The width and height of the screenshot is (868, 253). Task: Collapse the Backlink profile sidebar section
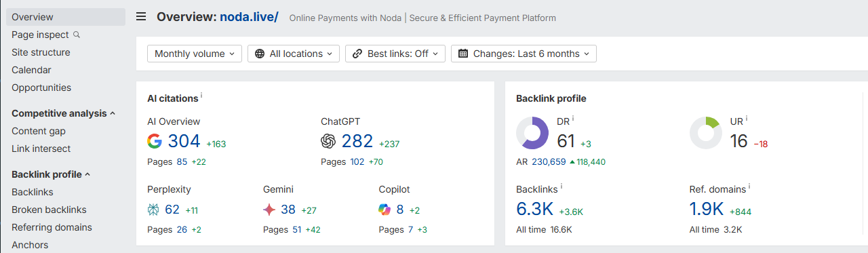[51, 174]
